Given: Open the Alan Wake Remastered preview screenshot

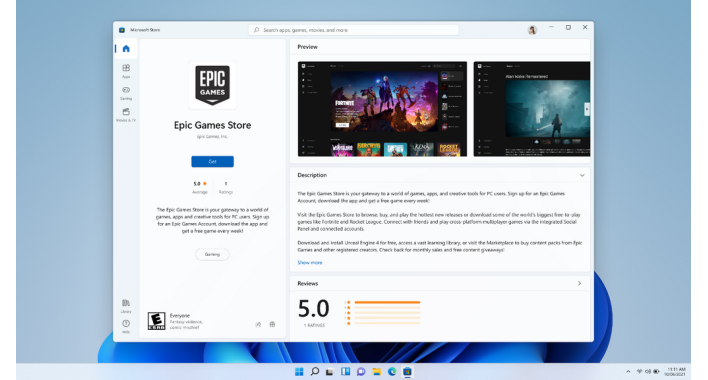Looking at the screenshot, I should (x=532, y=109).
